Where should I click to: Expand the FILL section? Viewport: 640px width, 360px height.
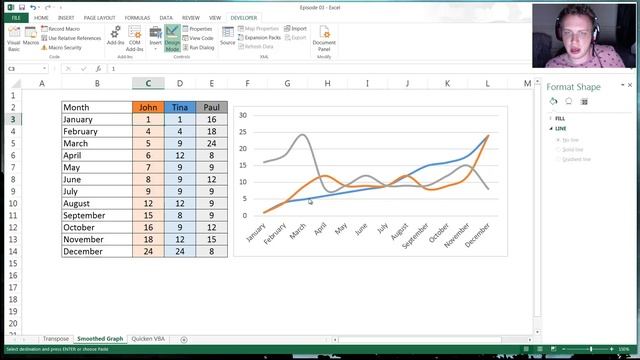(x=560, y=118)
